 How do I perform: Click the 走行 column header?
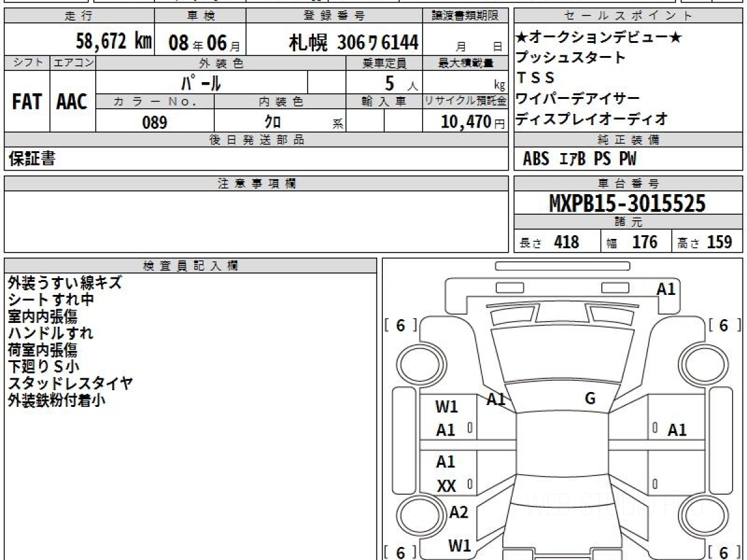tap(78, 16)
